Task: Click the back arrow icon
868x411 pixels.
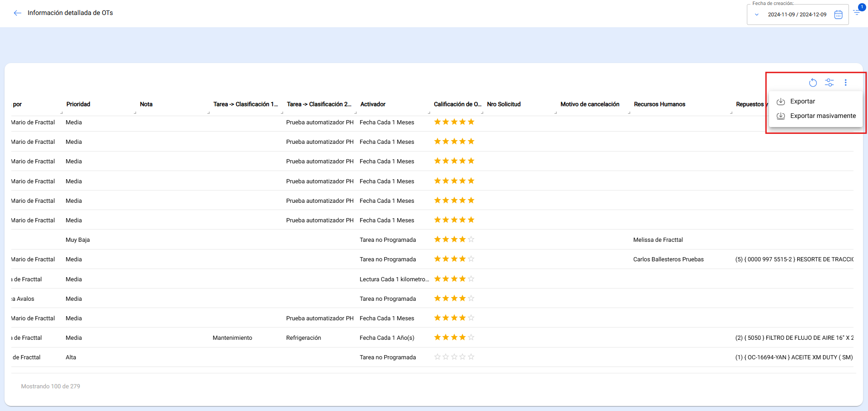Action: [17, 13]
